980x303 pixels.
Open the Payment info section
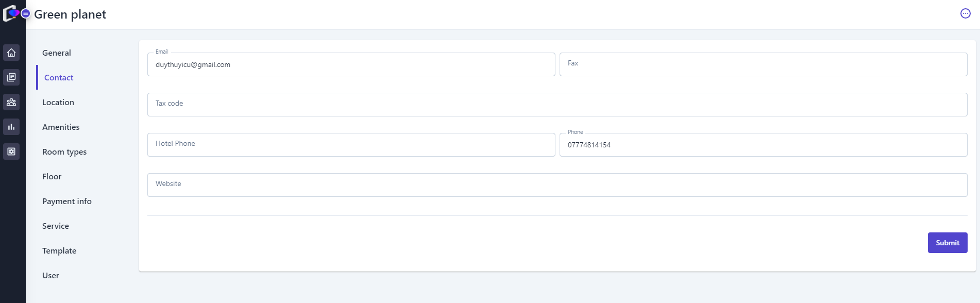67,201
